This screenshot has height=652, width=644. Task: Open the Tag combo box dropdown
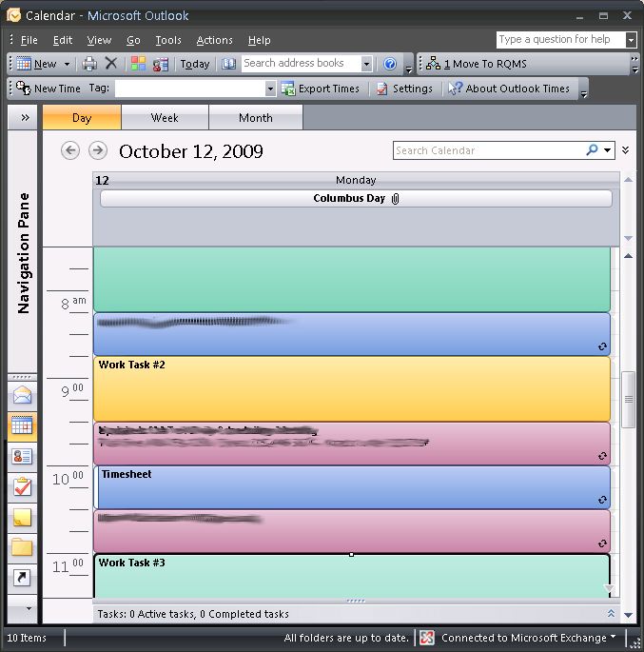coord(270,89)
